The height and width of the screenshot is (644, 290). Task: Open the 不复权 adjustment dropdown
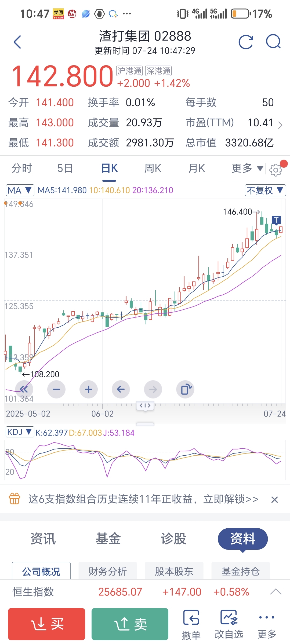pos(265,190)
